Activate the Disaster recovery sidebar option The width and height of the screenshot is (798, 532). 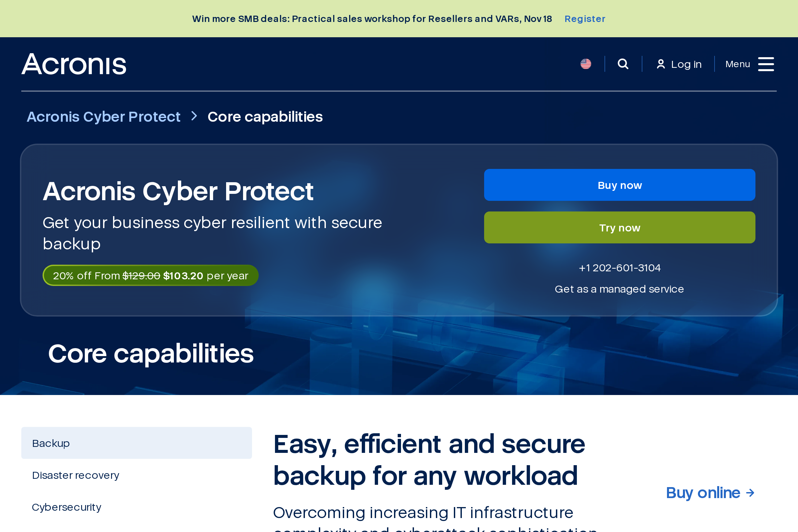point(75,475)
